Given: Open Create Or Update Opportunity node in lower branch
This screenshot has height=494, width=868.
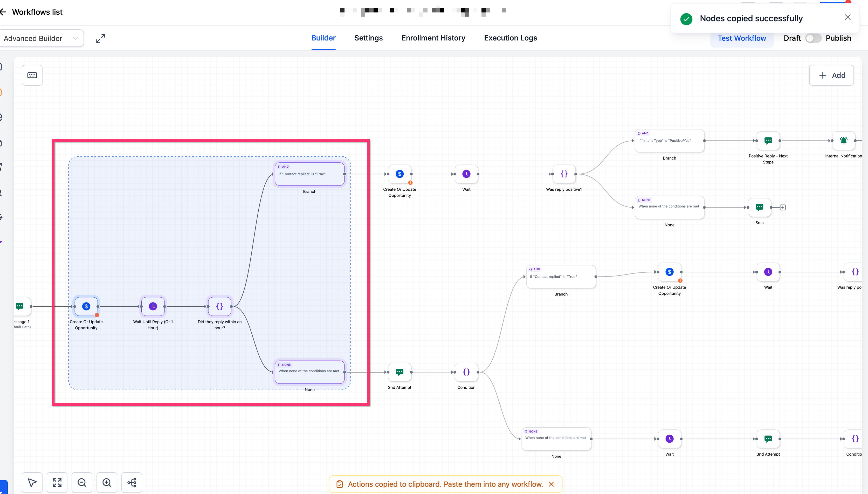Looking at the screenshot, I should point(669,272).
